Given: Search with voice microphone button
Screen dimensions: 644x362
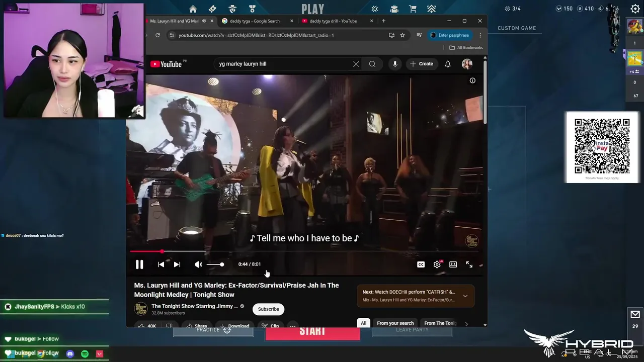Looking at the screenshot, I should pos(395,64).
